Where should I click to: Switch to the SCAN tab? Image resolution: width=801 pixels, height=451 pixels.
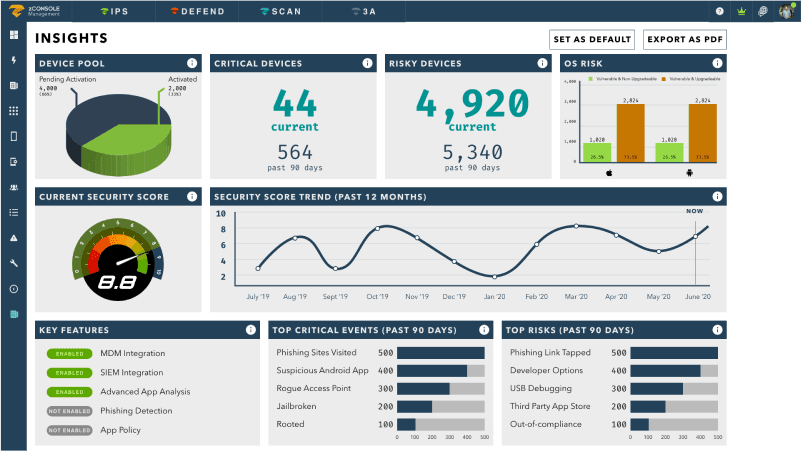pyautogui.click(x=282, y=11)
